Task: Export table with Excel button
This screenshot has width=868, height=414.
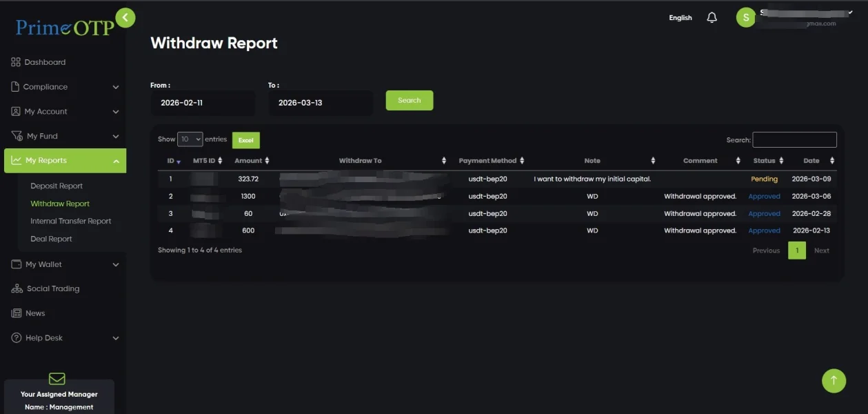Action: 246,140
